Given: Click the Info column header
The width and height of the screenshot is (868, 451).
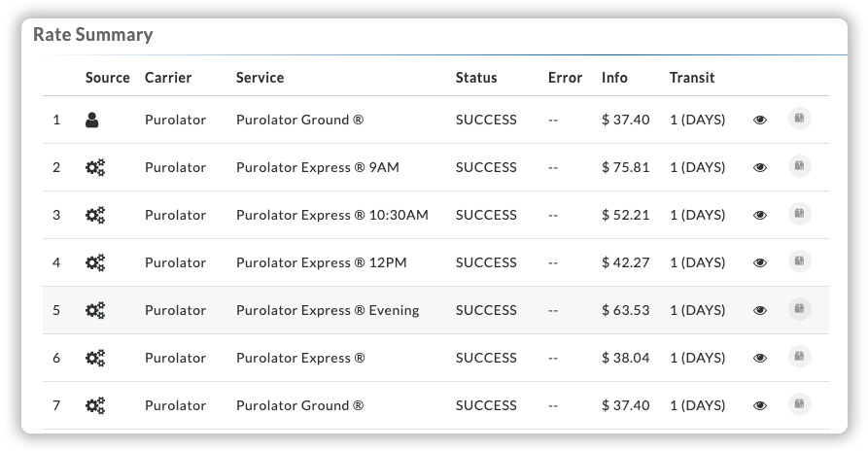Looking at the screenshot, I should 614,78.
